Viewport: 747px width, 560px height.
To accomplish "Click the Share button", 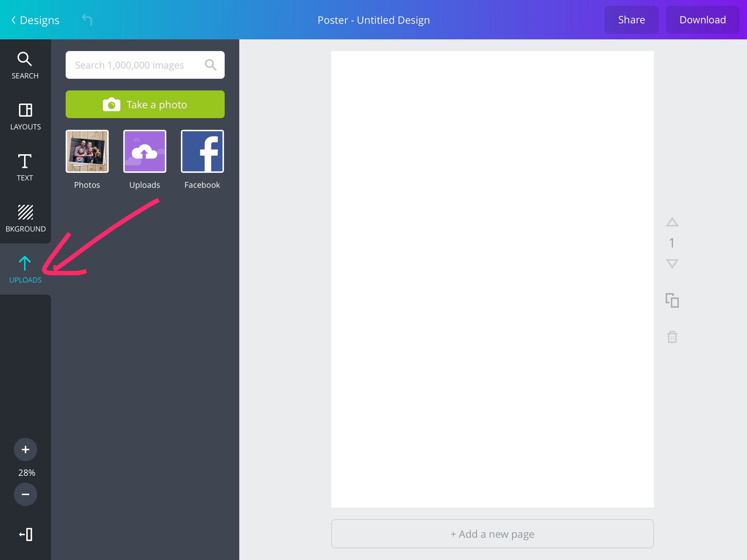I will tap(631, 20).
